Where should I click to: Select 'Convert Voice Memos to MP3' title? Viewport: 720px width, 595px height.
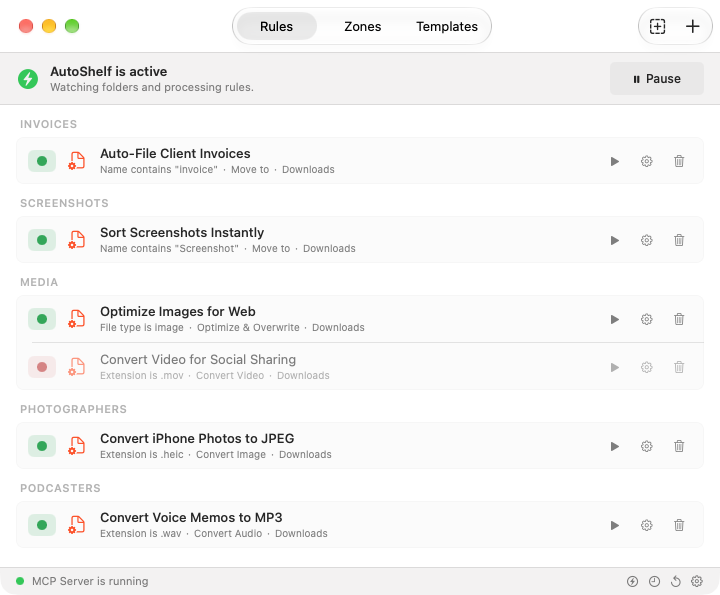pos(191,517)
